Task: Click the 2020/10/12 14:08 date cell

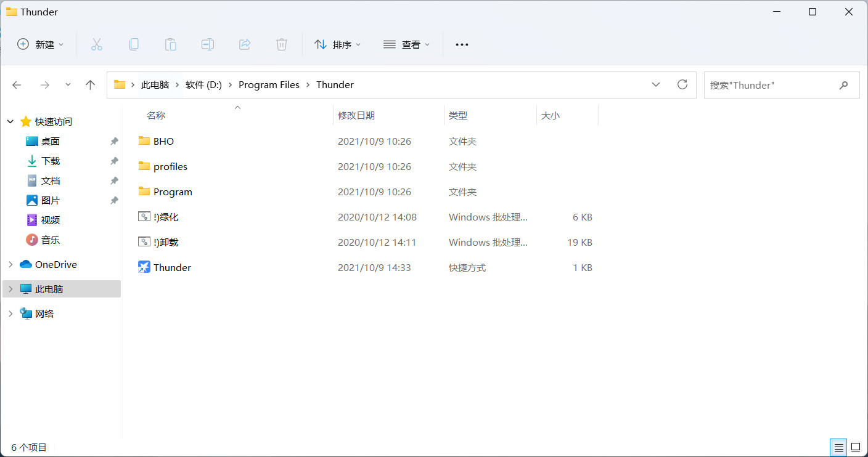Action: pos(377,217)
